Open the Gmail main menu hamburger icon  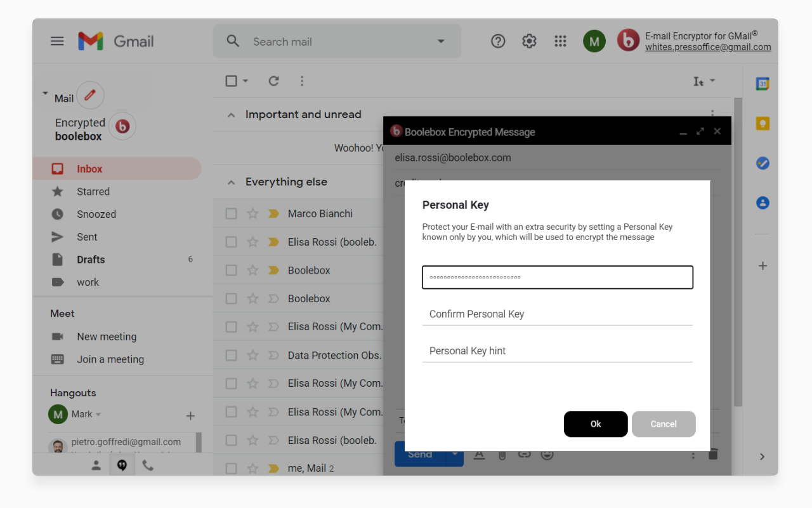pos(57,41)
